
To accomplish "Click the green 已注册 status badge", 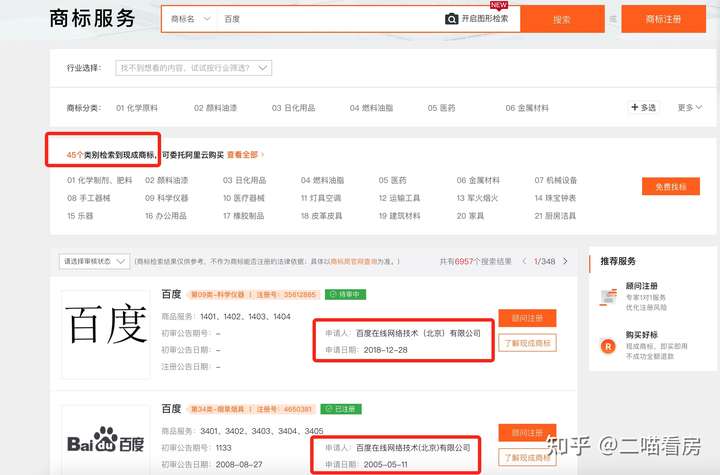I will coord(341,409).
